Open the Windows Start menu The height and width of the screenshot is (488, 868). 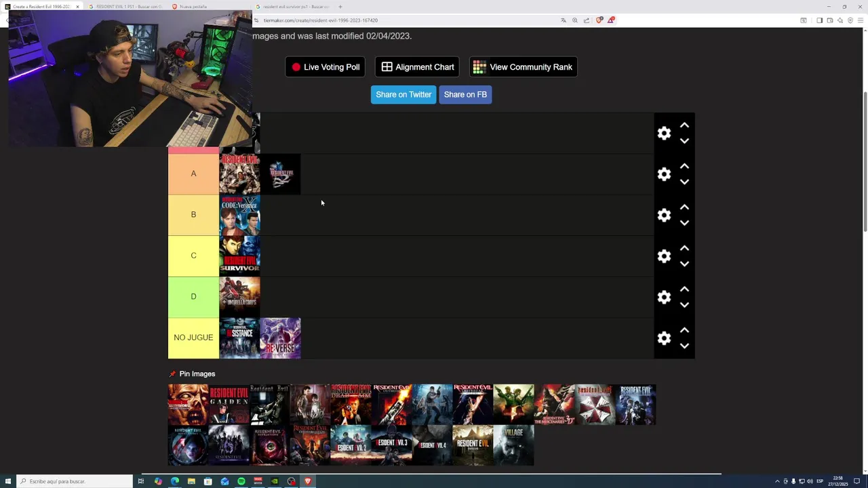click(7, 481)
